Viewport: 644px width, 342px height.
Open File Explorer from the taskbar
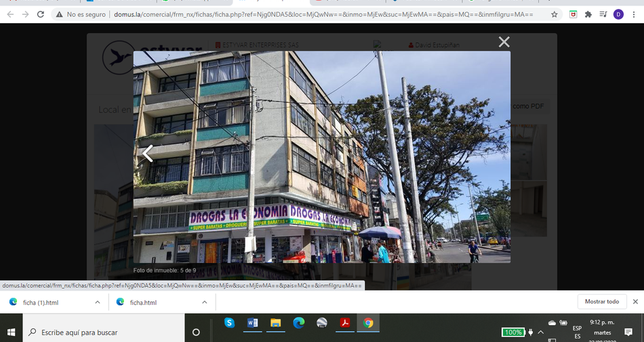[275, 323]
